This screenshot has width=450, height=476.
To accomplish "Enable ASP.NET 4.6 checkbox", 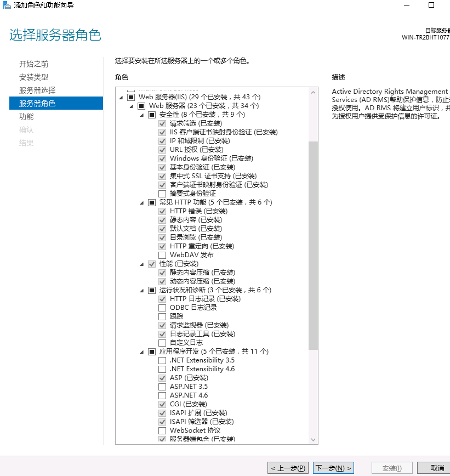I will click(162, 395).
